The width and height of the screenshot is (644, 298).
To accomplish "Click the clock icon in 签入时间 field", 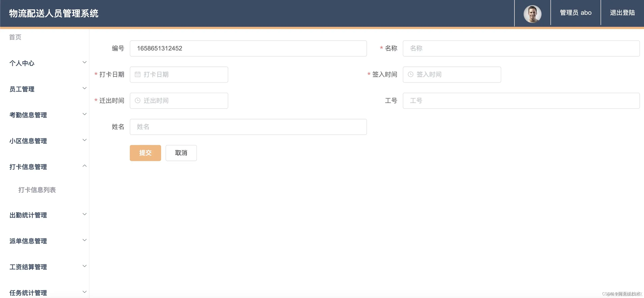I will pyautogui.click(x=411, y=74).
